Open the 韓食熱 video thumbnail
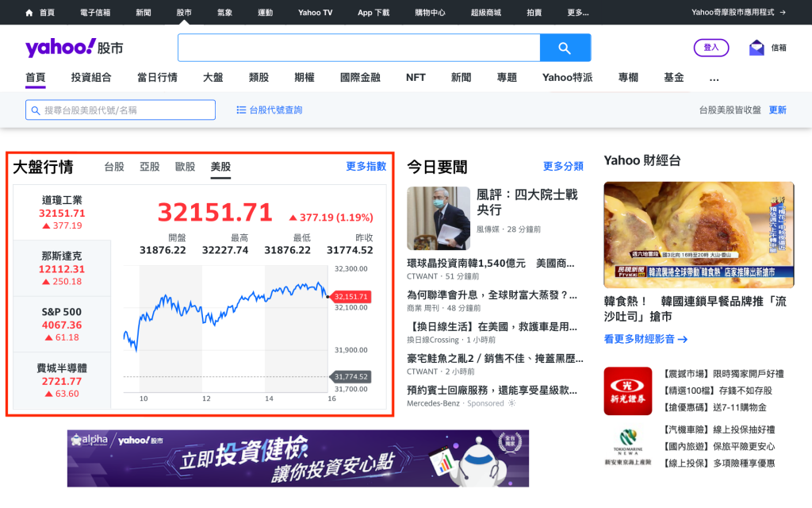The image size is (812, 508). (x=699, y=234)
